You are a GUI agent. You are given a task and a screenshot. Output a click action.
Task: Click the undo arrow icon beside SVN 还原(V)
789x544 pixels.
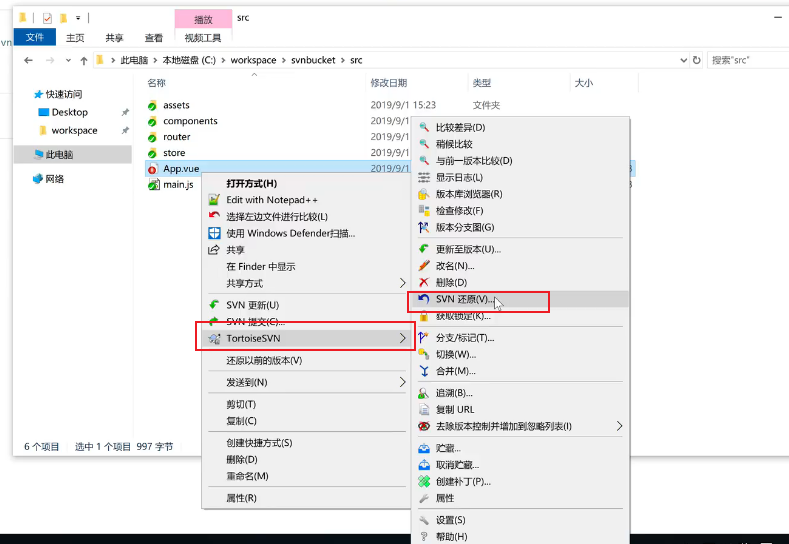(x=424, y=299)
